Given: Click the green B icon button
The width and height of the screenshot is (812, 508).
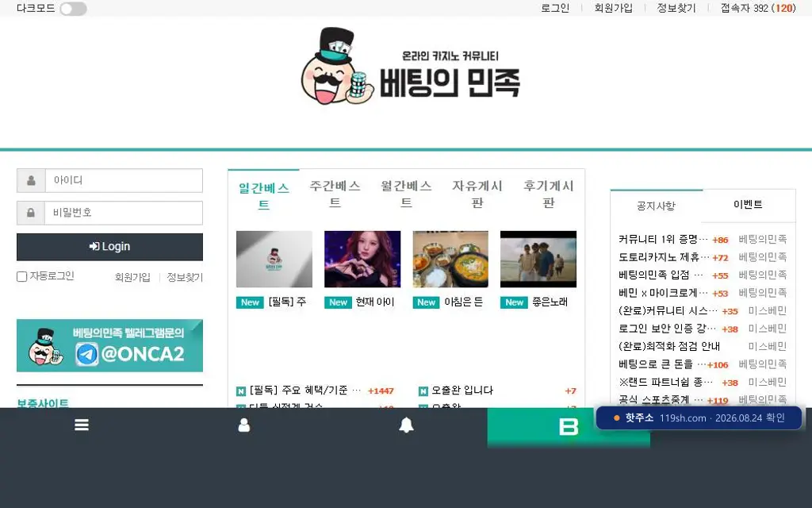Looking at the screenshot, I should coord(569,427).
